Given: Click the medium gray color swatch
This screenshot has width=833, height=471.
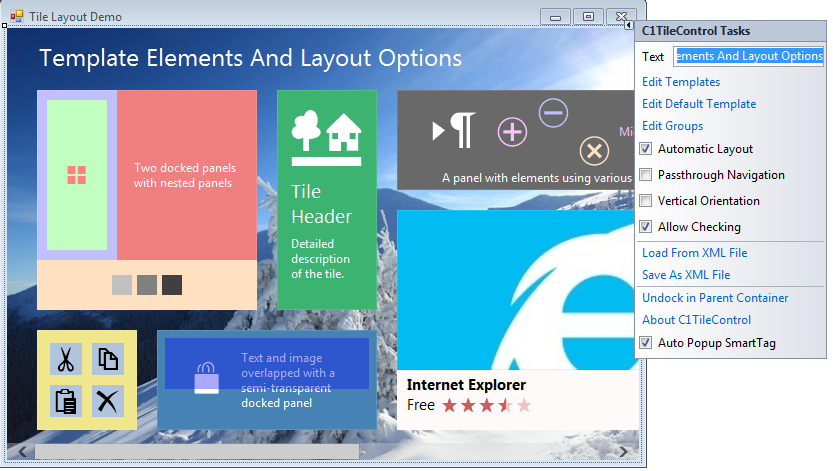Looking at the screenshot, I should 147,285.
